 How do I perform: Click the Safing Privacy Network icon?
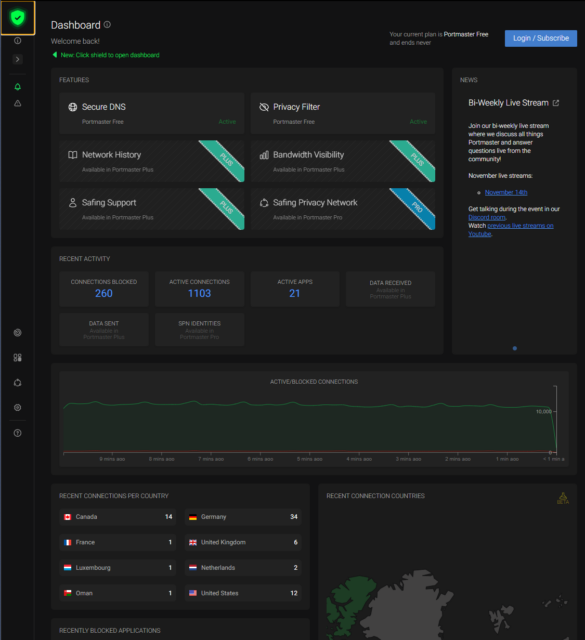coord(264,202)
